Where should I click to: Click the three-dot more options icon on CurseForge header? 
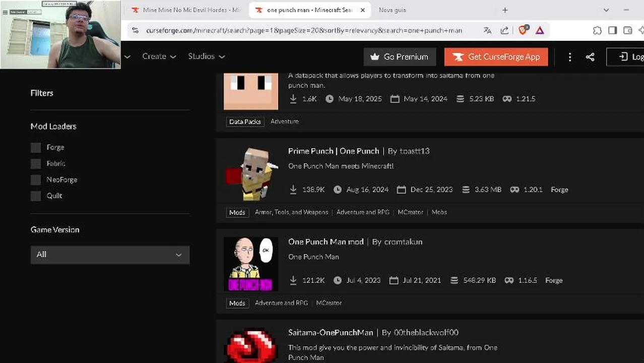coord(570,57)
